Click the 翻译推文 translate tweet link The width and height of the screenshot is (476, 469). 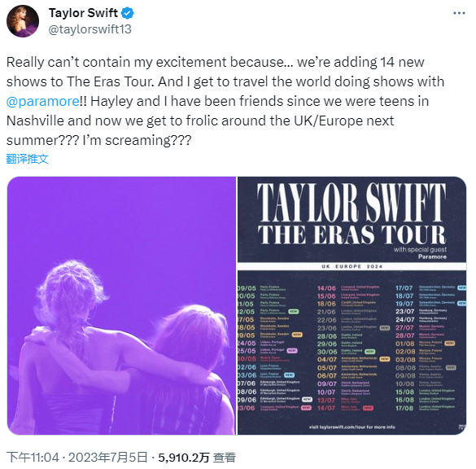[28, 159]
